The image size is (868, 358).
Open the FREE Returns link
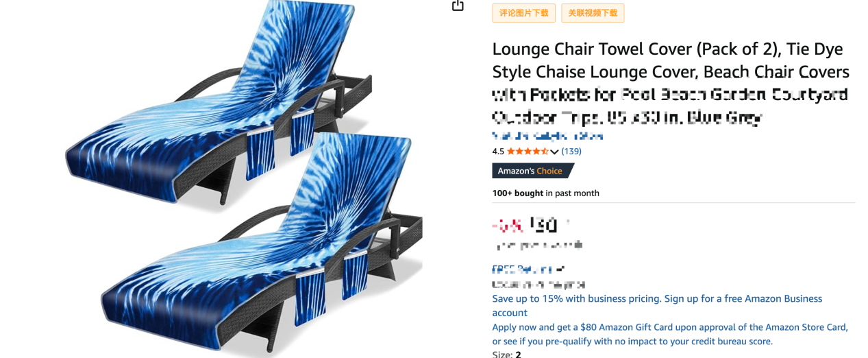528,270
